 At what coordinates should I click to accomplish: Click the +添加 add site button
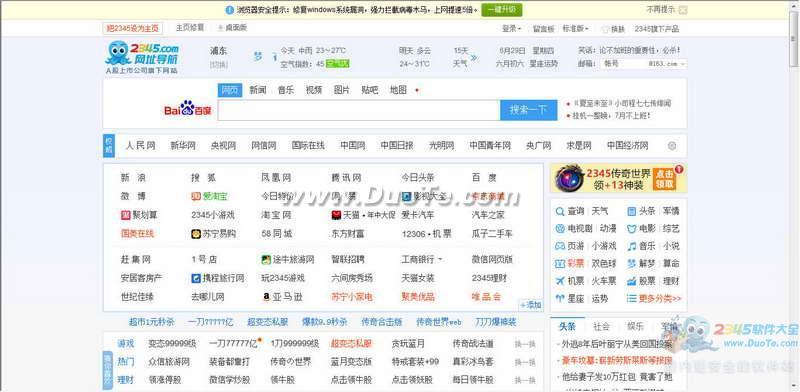tap(531, 305)
